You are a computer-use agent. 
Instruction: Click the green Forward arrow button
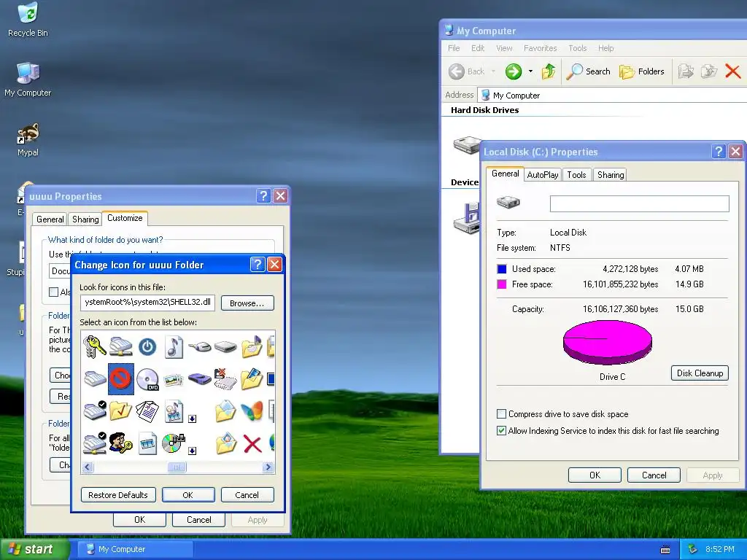(x=514, y=71)
